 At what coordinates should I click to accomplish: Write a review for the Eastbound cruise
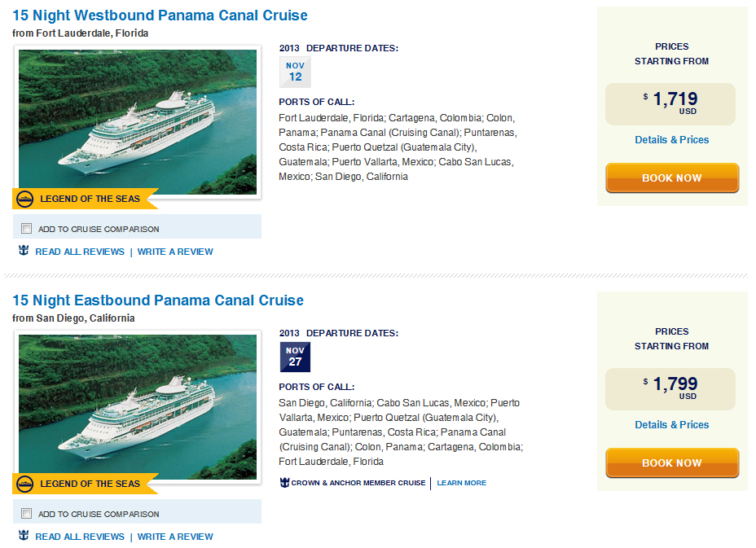click(175, 537)
